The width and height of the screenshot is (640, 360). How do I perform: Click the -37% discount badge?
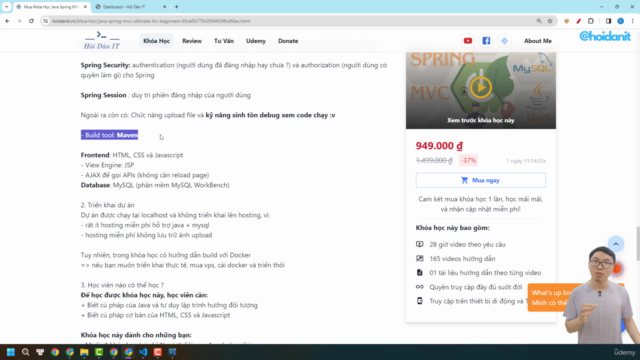tap(468, 160)
